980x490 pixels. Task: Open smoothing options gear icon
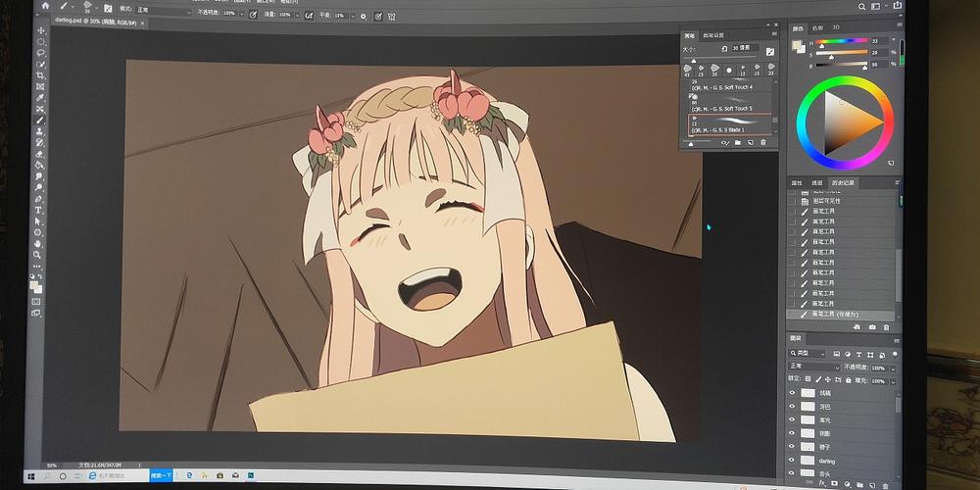(364, 17)
